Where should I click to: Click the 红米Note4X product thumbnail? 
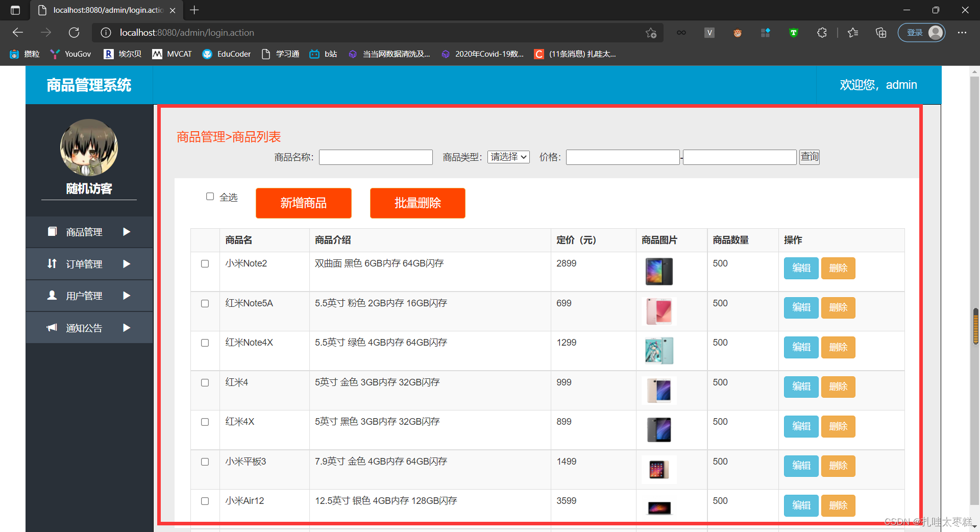click(659, 350)
